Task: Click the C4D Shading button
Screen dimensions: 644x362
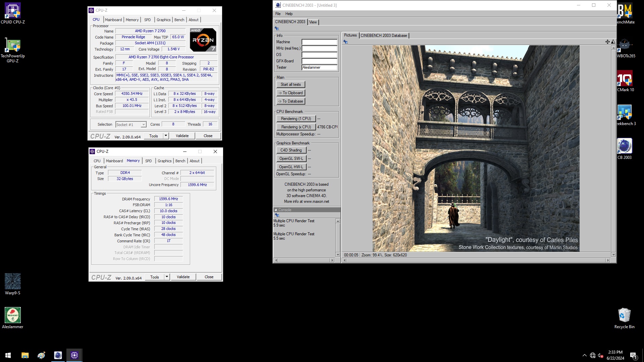Action: pyautogui.click(x=291, y=150)
